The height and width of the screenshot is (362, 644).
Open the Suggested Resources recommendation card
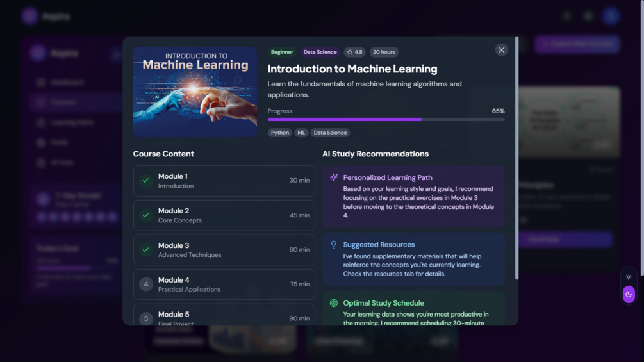tap(413, 259)
